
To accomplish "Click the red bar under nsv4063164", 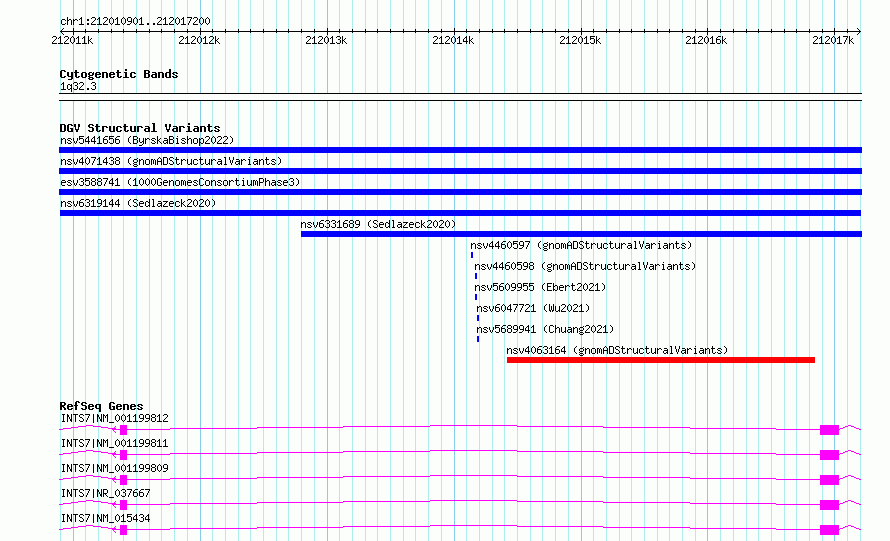I will point(661,360).
